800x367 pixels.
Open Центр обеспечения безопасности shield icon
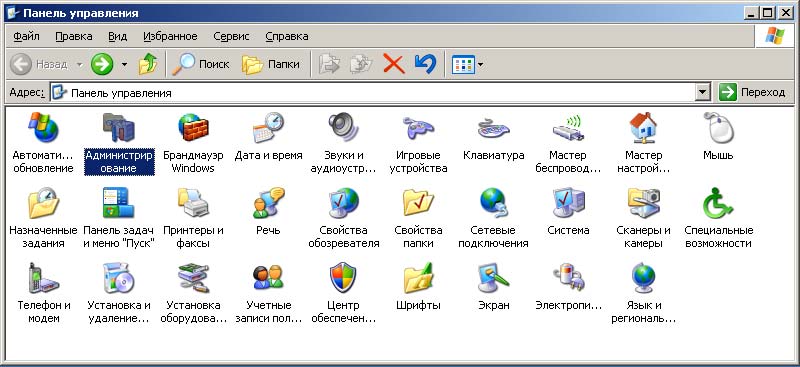click(343, 278)
